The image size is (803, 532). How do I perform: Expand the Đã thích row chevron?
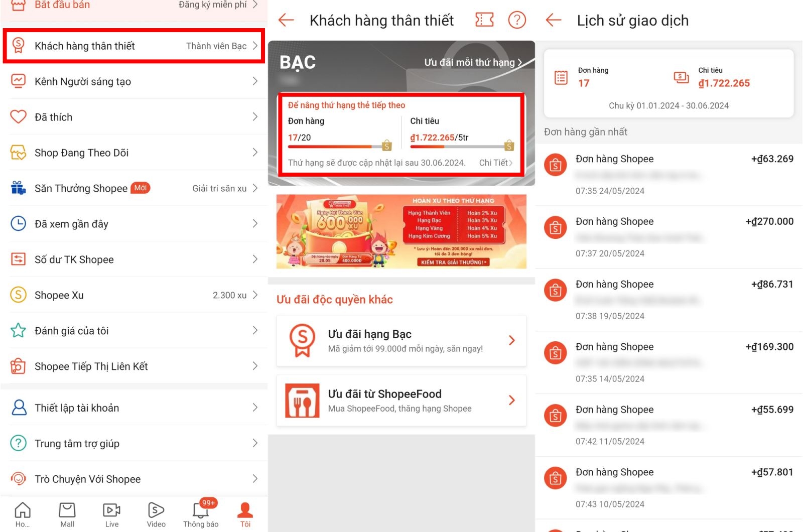255,117
